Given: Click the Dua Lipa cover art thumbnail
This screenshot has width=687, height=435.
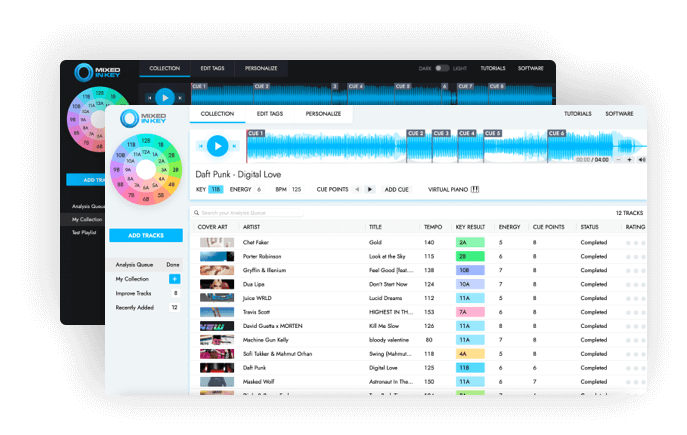Looking at the screenshot, I should 217,284.
